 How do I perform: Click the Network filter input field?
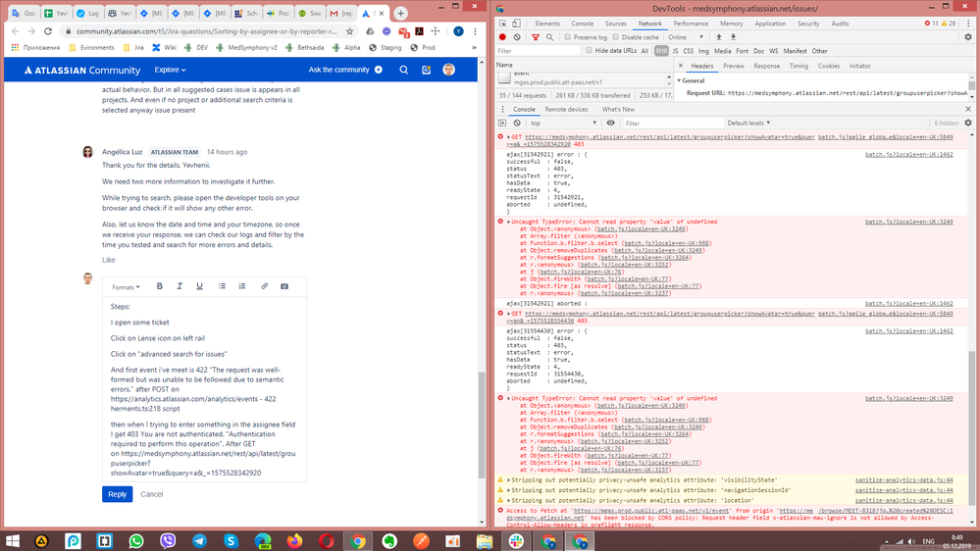(x=539, y=51)
